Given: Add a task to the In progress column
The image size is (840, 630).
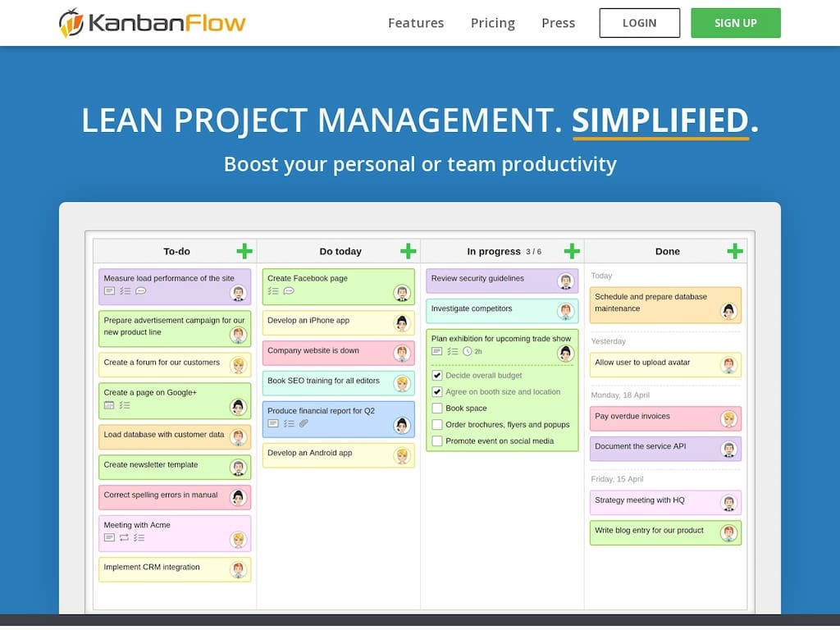Looking at the screenshot, I should pos(572,251).
